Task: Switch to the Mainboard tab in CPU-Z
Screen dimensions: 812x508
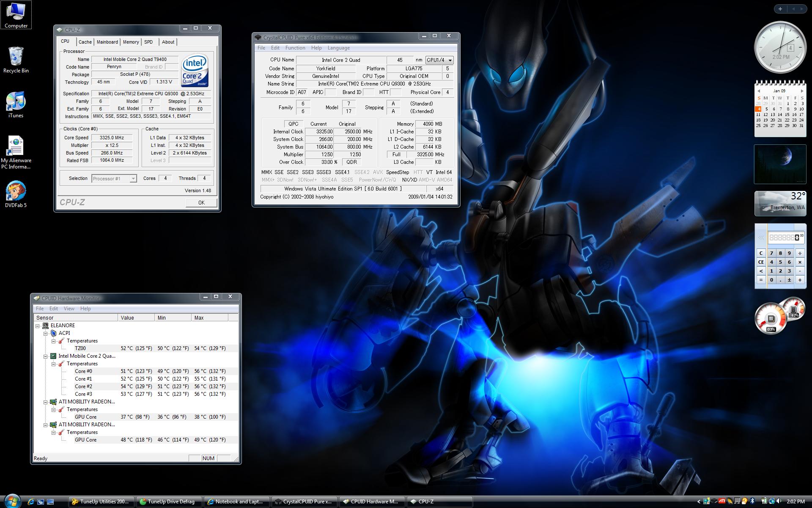Action: [107, 42]
